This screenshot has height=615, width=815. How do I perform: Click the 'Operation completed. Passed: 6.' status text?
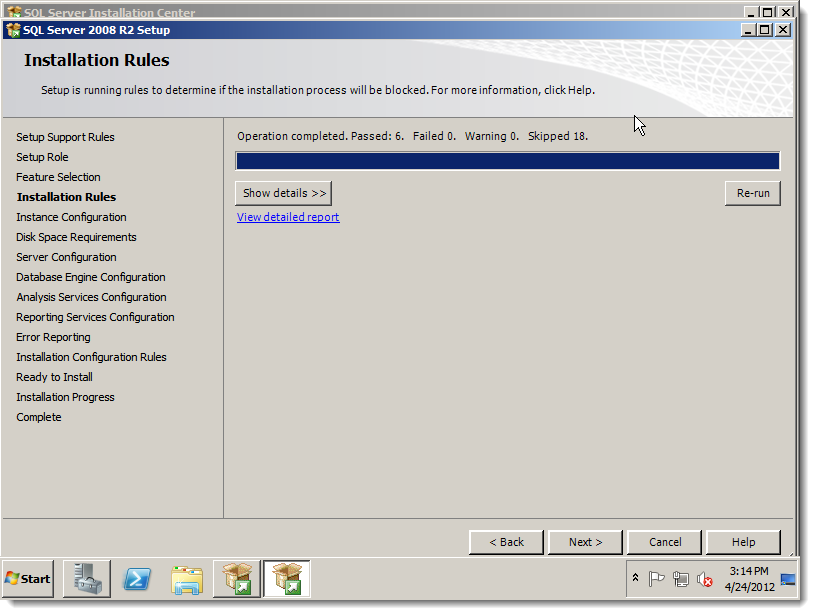(x=320, y=136)
